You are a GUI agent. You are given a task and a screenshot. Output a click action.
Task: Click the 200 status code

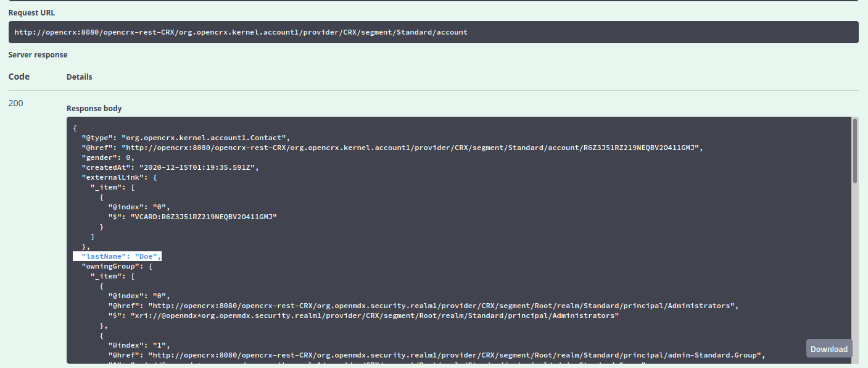pos(16,103)
